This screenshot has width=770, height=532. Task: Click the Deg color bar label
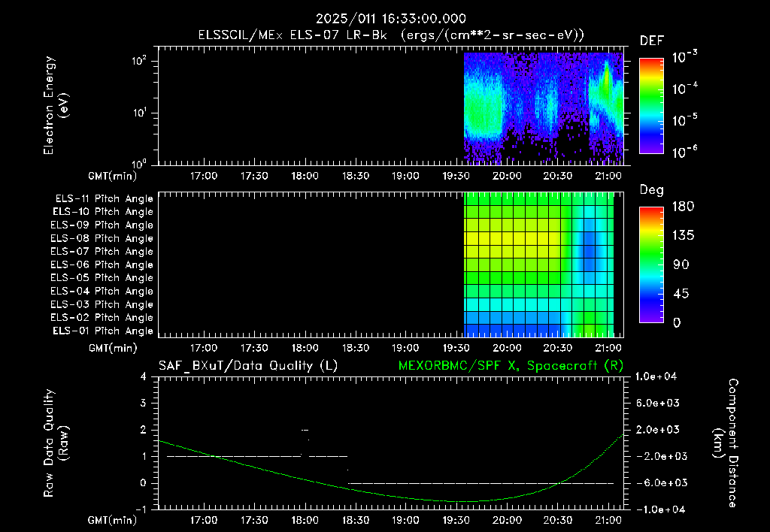pos(652,190)
